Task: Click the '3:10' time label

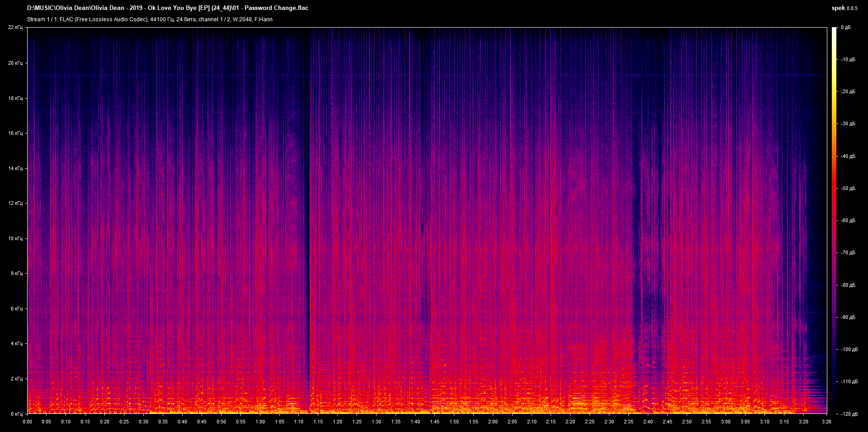Action: click(764, 422)
